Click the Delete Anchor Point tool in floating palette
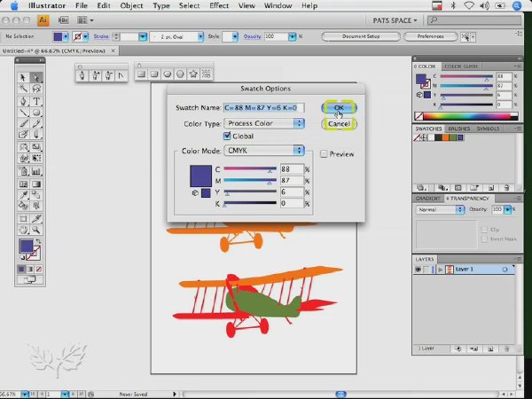The height and width of the screenshot is (399, 532). 108,75
